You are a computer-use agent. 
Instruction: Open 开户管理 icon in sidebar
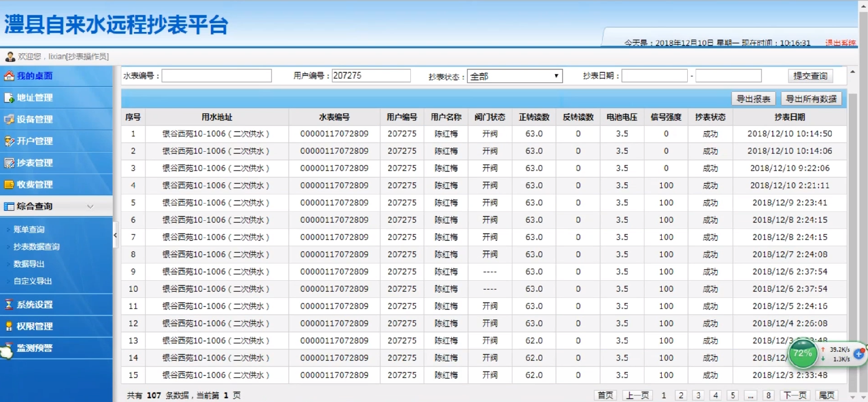click(9, 141)
